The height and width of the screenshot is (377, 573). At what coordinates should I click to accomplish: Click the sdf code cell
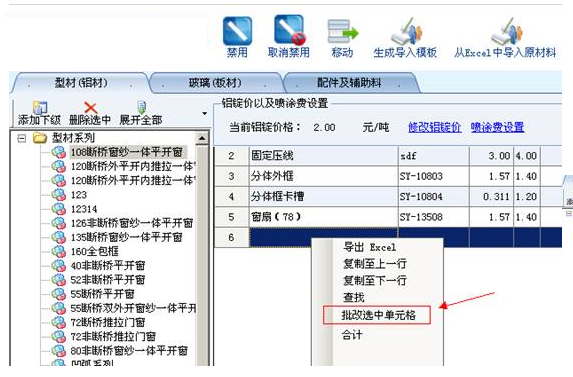click(433, 156)
